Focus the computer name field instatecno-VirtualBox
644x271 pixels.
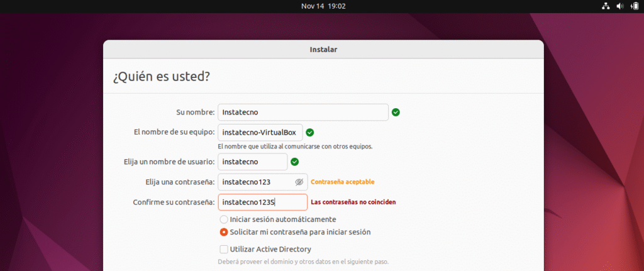click(260, 133)
